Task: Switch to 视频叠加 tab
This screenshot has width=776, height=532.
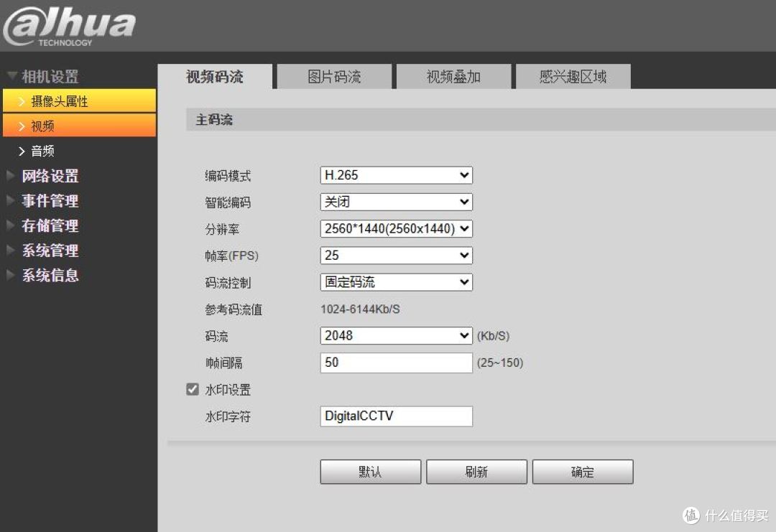Action: (x=454, y=77)
